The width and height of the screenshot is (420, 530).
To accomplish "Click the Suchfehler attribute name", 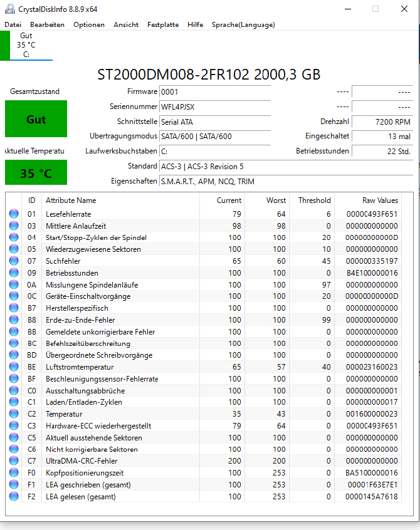I will pos(63,261).
